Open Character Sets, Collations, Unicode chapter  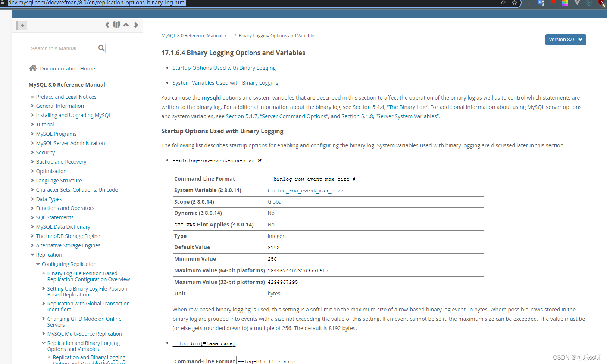tap(77, 190)
